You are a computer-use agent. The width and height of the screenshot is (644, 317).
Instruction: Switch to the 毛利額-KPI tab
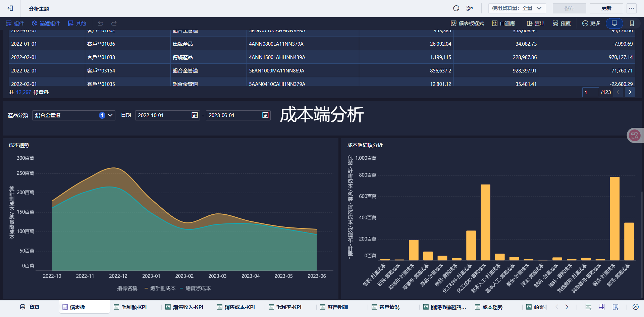coord(130,307)
